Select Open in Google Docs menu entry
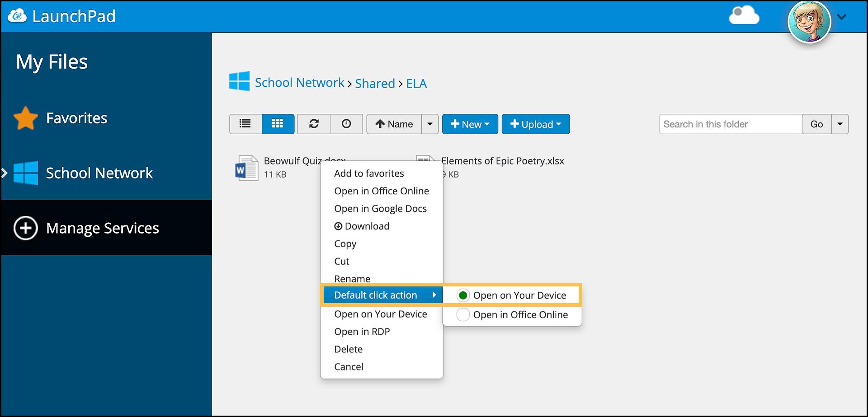This screenshot has width=868, height=417. [x=380, y=209]
